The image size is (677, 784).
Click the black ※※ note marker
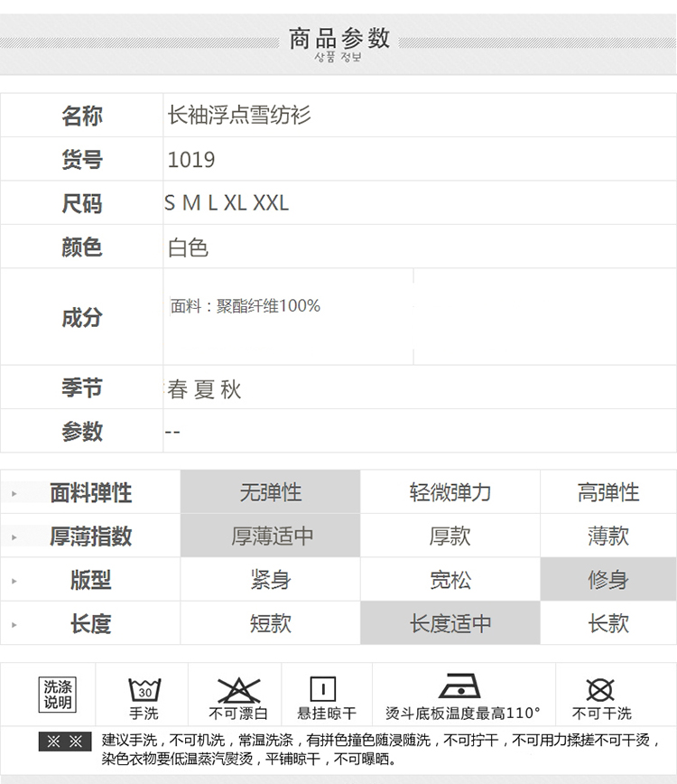[x=65, y=742]
